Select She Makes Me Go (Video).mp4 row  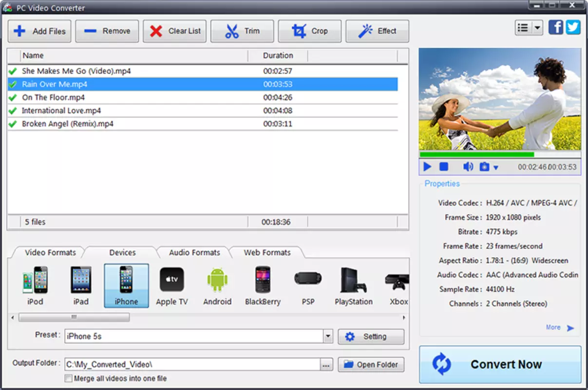[203, 71]
